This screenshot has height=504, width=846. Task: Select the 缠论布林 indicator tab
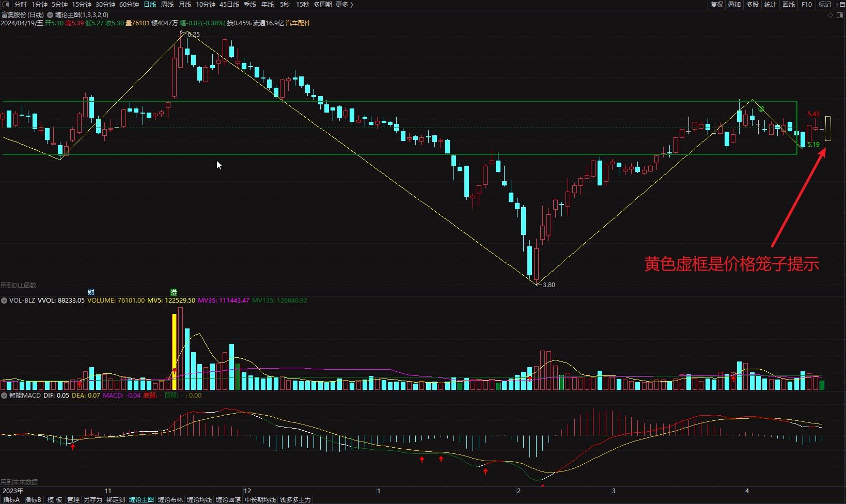pyautogui.click(x=170, y=499)
